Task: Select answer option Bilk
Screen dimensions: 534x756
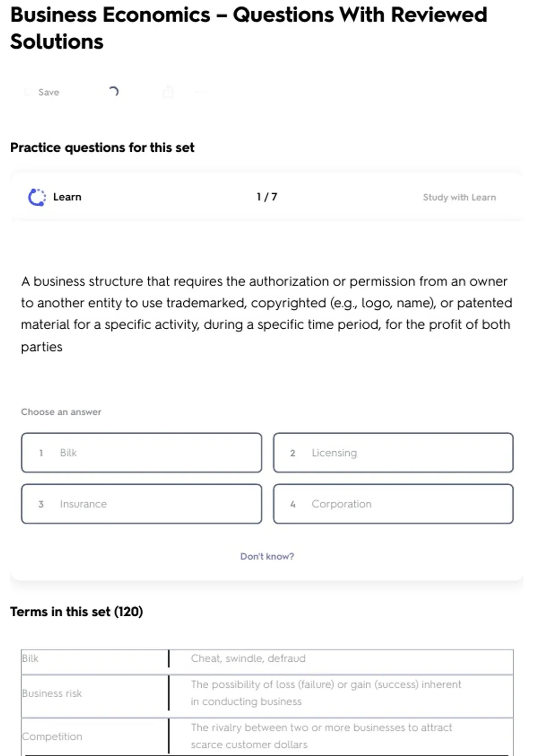Action: pyautogui.click(x=141, y=453)
